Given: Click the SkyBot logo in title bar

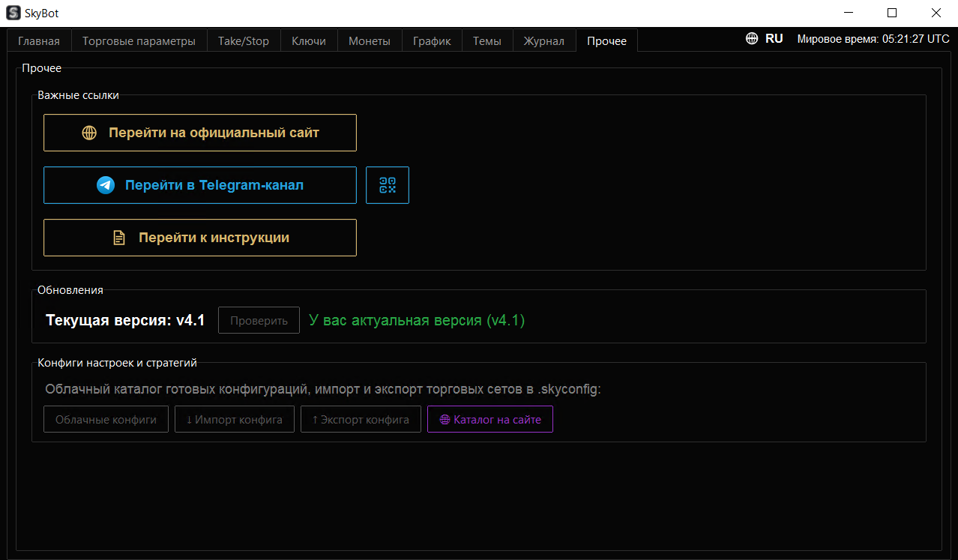Looking at the screenshot, I should click(13, 13).
